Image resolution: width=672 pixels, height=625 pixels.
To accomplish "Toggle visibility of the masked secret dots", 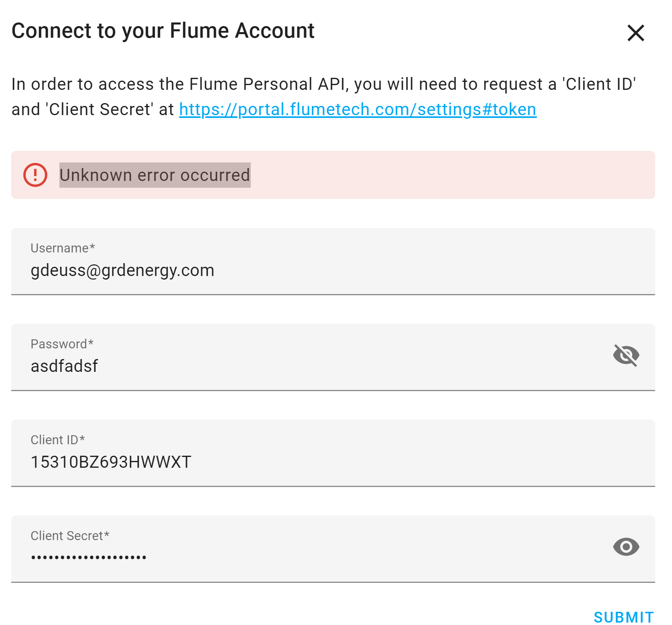I will [x=627, y=547].
